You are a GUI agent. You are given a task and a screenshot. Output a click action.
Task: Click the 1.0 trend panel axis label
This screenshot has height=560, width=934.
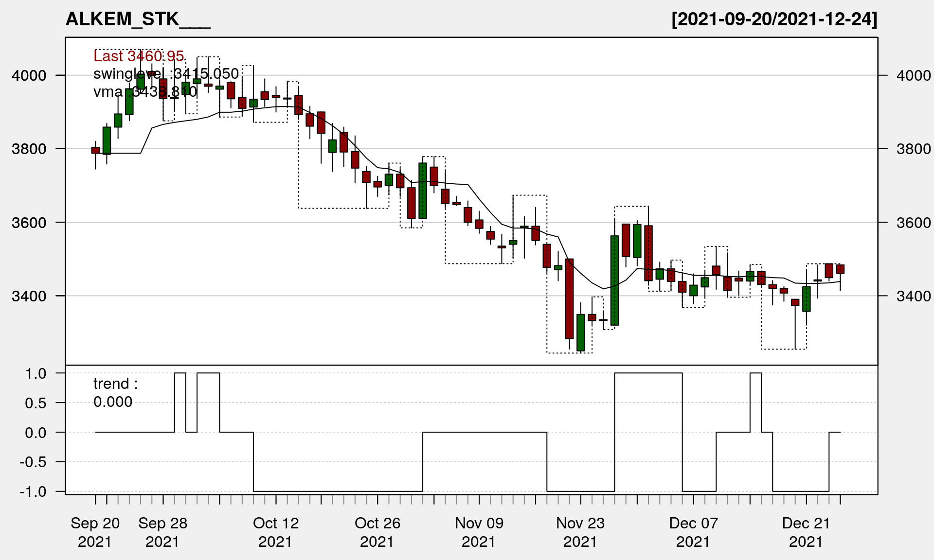tap(36, 374)
